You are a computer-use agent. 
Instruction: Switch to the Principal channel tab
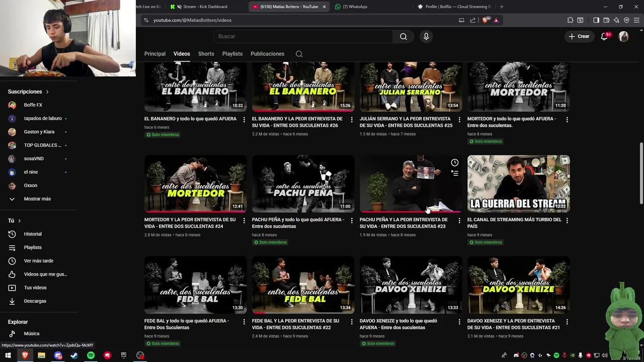pos(155,54)
